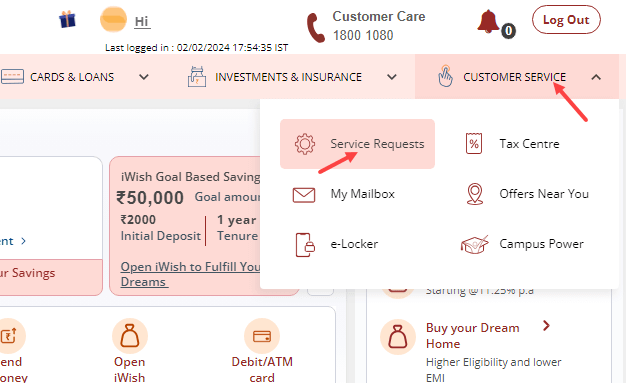Click the 1 year Tenure value

click(x=237, y=220)
